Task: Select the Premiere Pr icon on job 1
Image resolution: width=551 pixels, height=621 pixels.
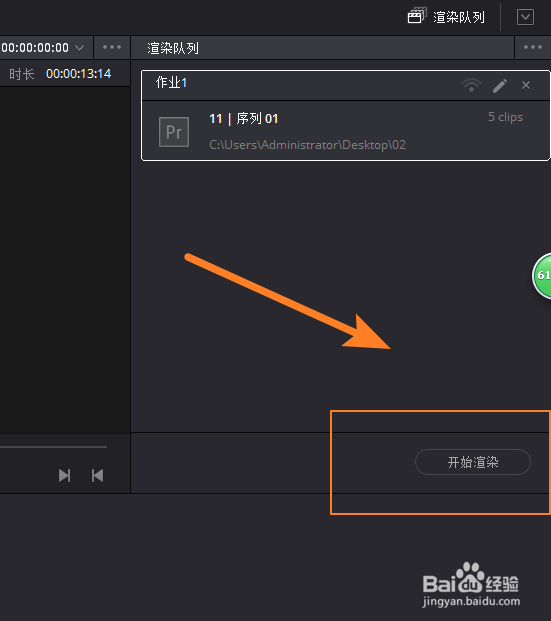Action: [174, 132]
